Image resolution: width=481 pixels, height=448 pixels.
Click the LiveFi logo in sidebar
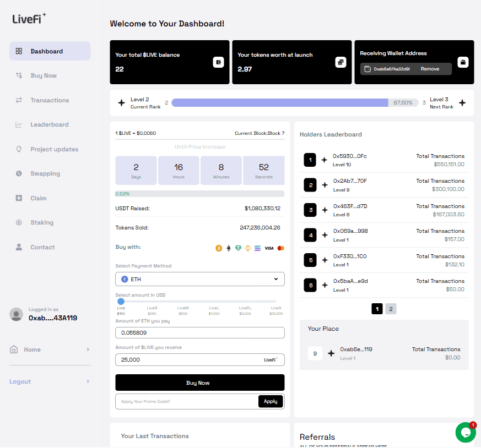click(29, 18)
